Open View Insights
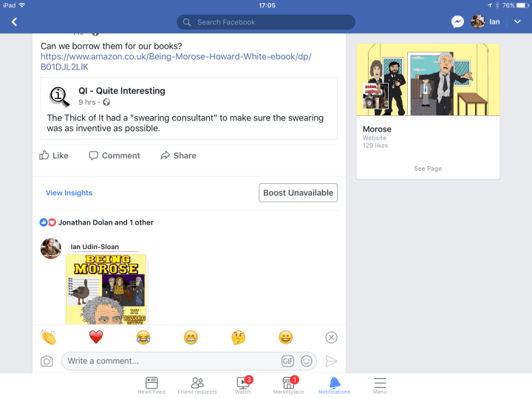This screenshot has width=532, height=399. click(x=69, y=193)
